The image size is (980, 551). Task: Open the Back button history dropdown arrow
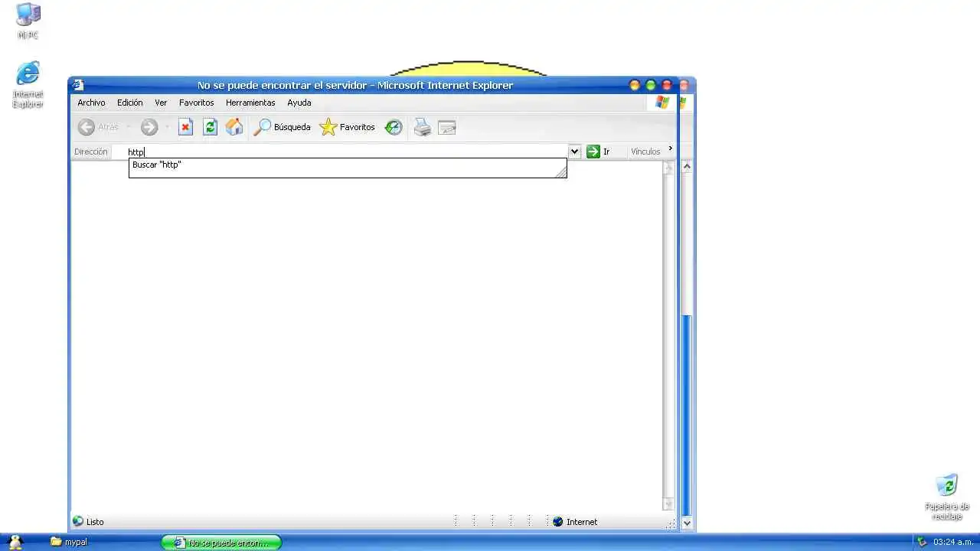[x=129, y=127]
